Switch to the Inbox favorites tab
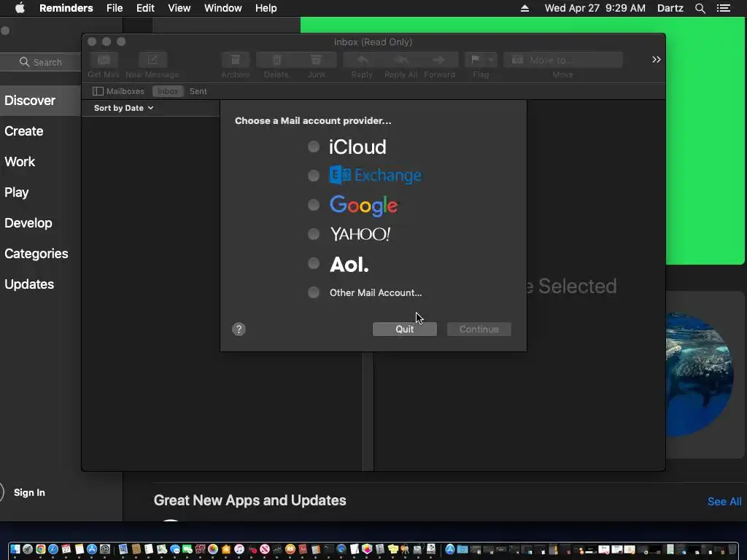The height and width of the screenshot is (560, 747). point(168,91)
